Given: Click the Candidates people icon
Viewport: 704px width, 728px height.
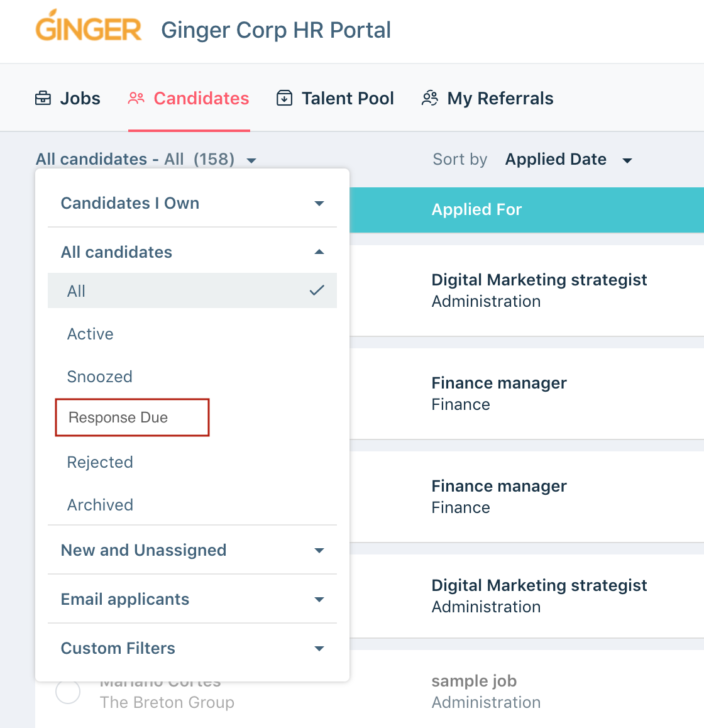Looking at the screenshot, I should point(136,99).
